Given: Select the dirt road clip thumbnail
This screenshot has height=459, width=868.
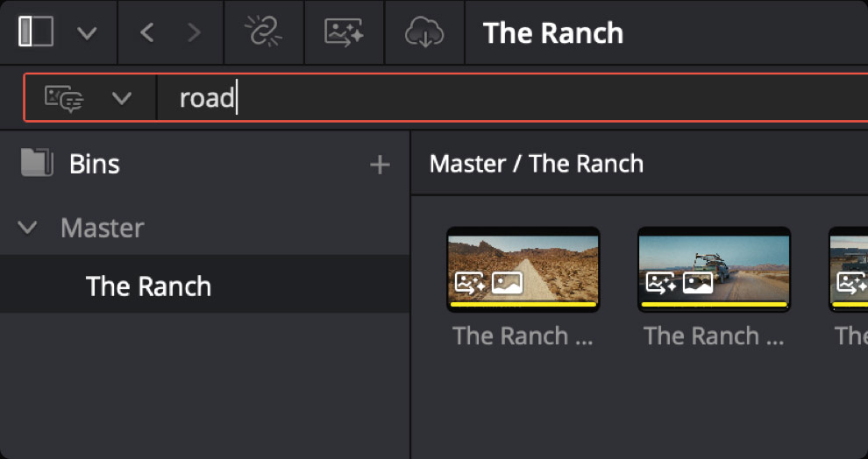Looking at the screenshot, I should (523, 269).
